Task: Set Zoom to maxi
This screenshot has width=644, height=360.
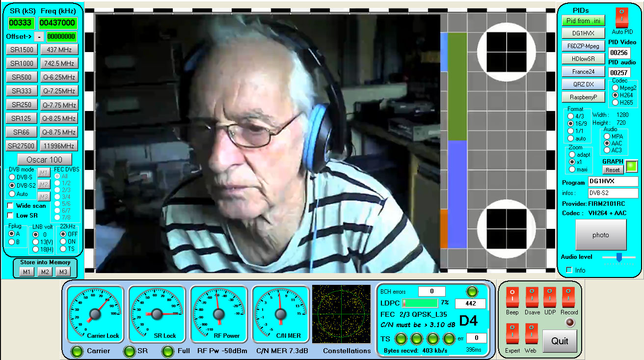Action: click(x=572, y=169)
